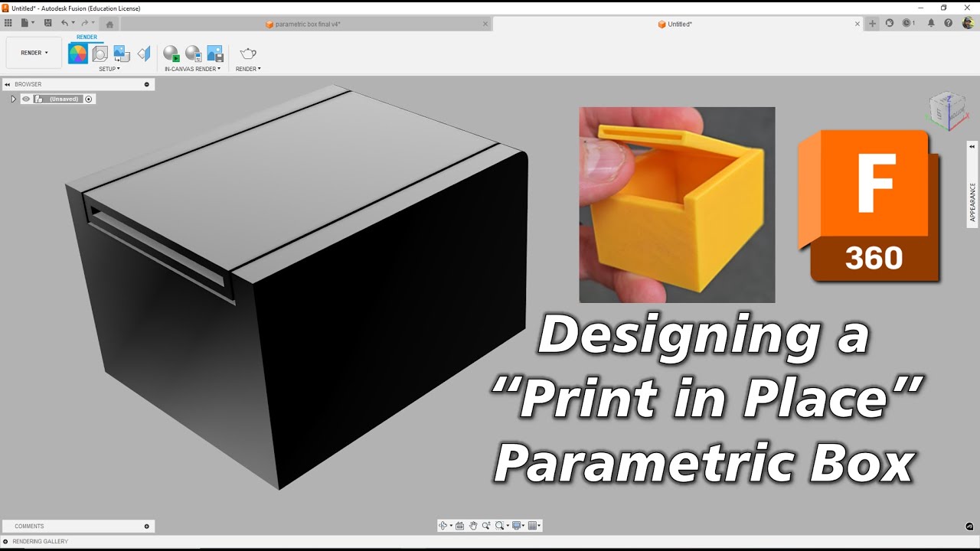Switch to parametric box final v4 tab
The height and width of the screenshot is (551, 980).
pos(307,24)
